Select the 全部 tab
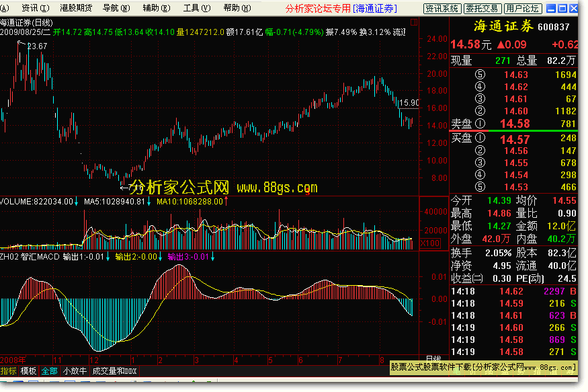 pos(49,371)
